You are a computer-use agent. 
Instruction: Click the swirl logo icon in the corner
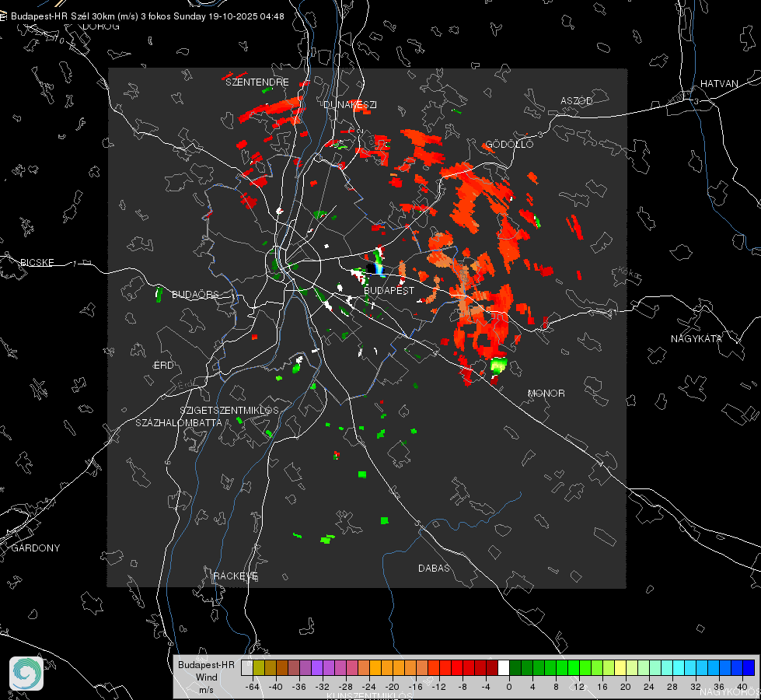click(x=26, y=674)
